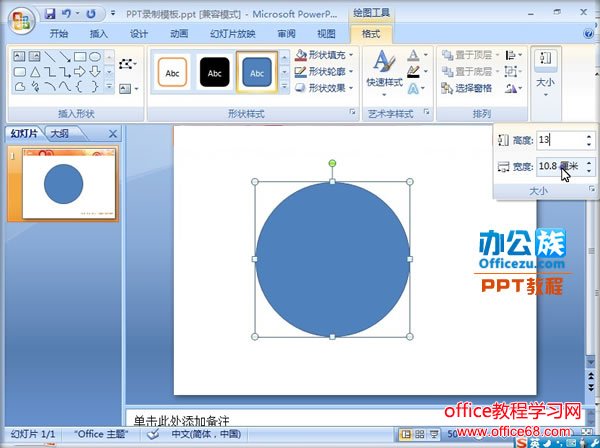Viewport: 600px width, 448px height.
Task: Select the arrow line shape
Action: 65,57
